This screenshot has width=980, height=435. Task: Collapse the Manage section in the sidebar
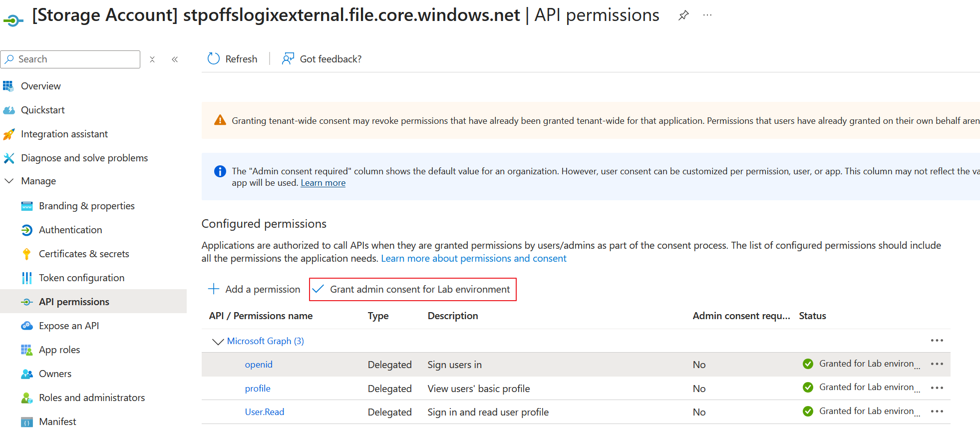tap(9, 181)
